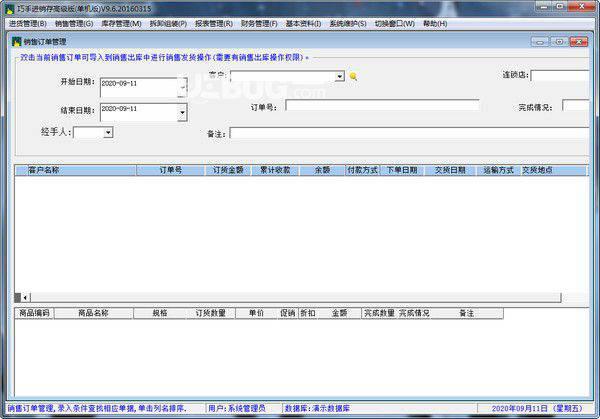Click the order grid horizontal scrollbar track
Image resolution: width=600 pixels, height=419 pixels.
coord(295,297)
